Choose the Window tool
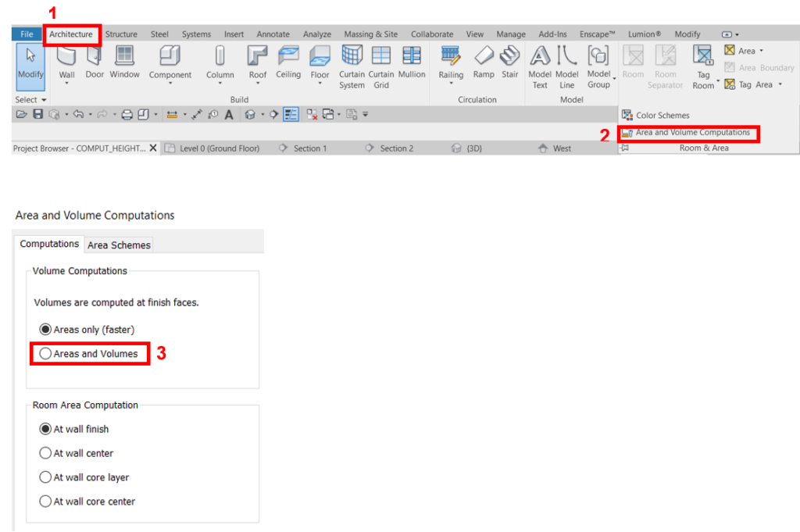 [124, 61]
